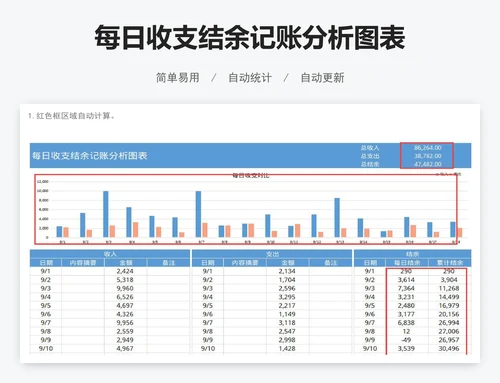The width and height of the screenshot is (500, 383).
Task: Select income amount 9,960
Action: tap(125, 288)
